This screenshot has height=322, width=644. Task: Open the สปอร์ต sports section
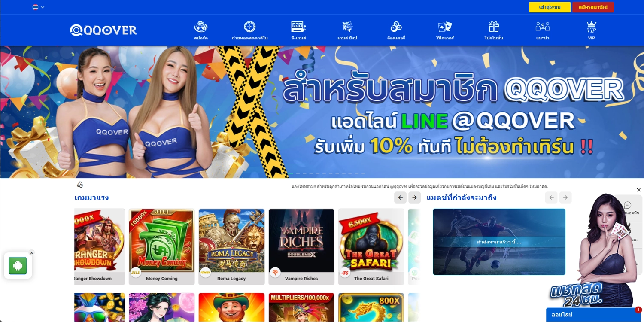point(201,30)
